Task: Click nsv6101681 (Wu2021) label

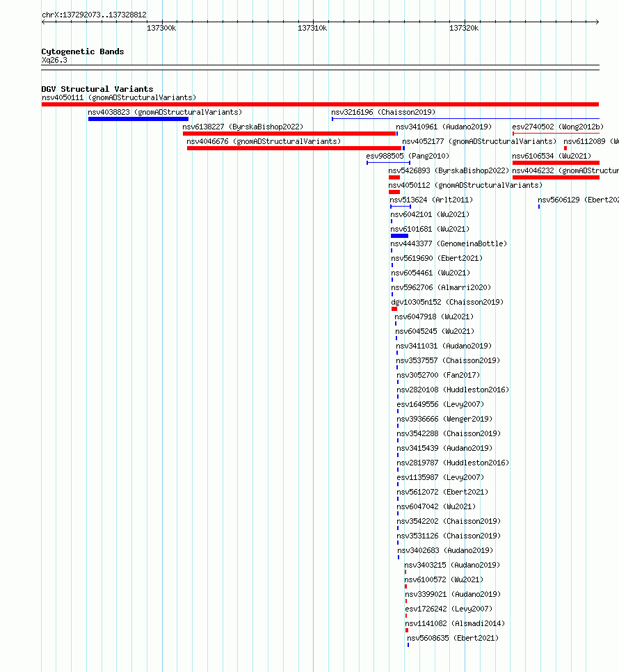Action: (x=430, y=229)
